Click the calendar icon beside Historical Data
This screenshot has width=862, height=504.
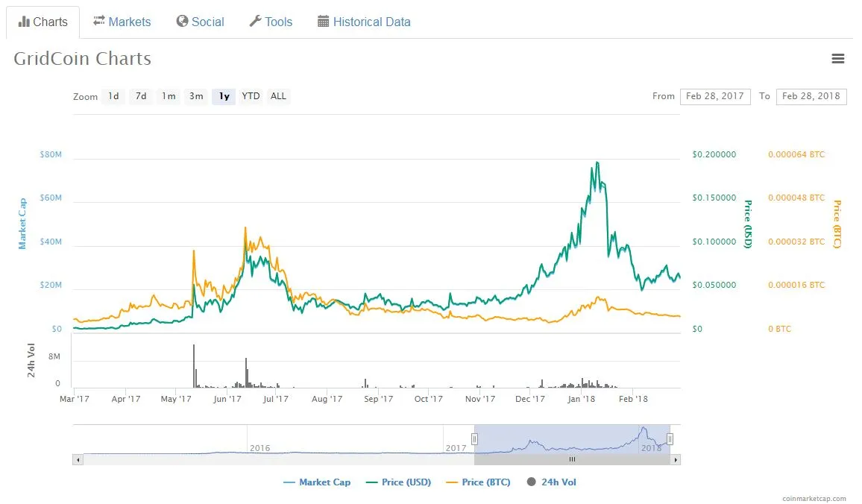point(324,22)
